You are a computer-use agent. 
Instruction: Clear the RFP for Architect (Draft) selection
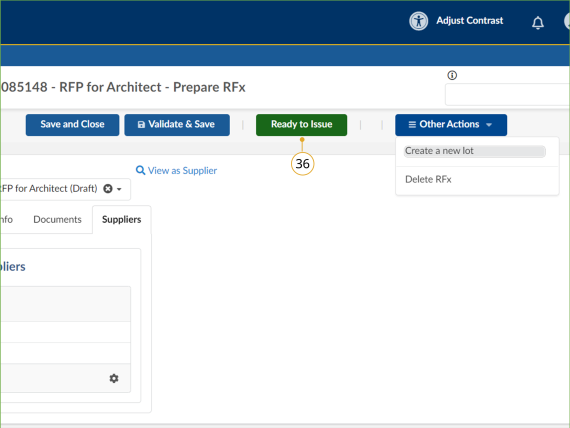(108, 189)
